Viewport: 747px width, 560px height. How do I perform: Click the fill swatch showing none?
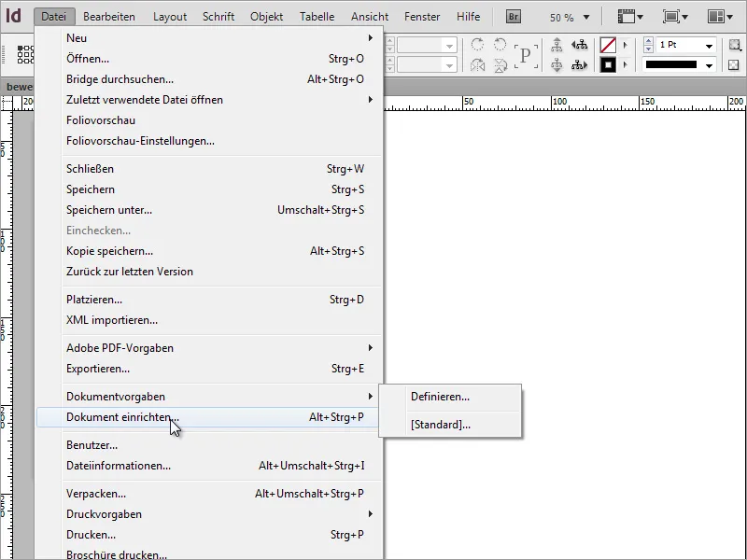click(608, 45)
